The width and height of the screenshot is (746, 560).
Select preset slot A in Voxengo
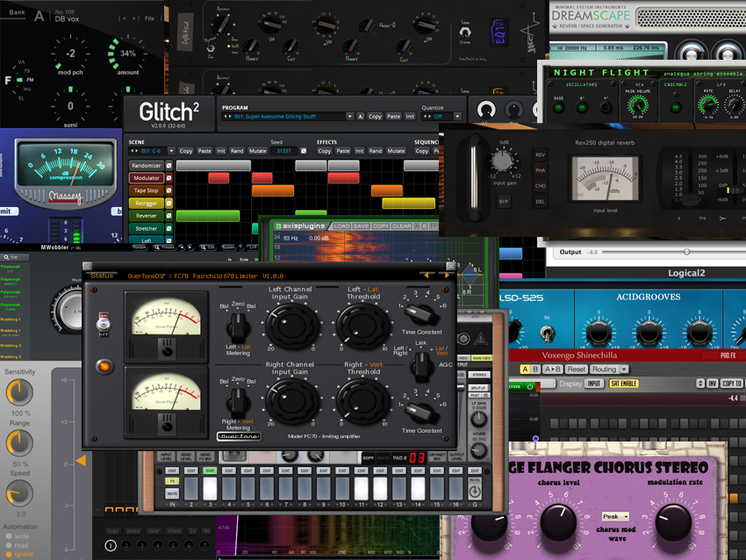(525, 370)
